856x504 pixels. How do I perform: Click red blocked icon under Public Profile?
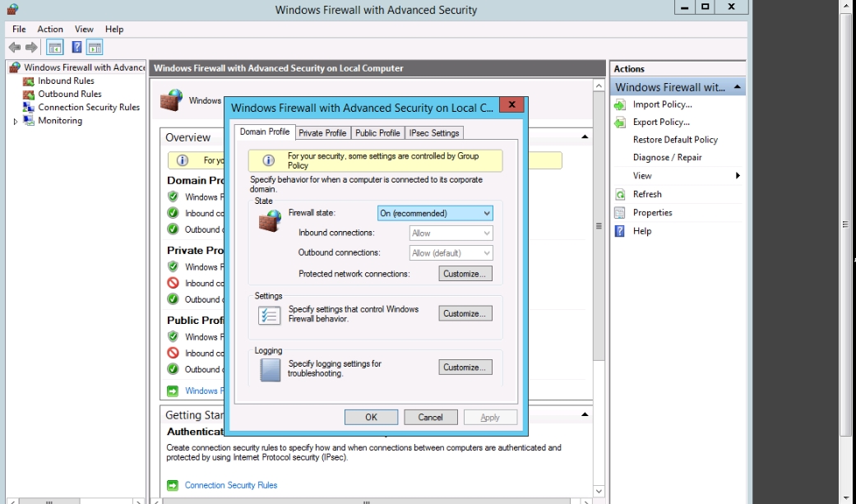point(173,353)
